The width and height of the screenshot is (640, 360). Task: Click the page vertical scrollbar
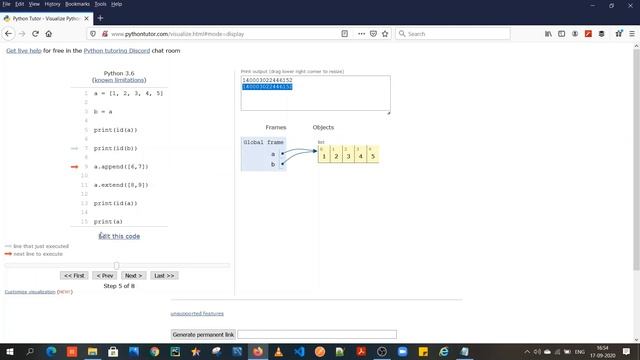636,159
